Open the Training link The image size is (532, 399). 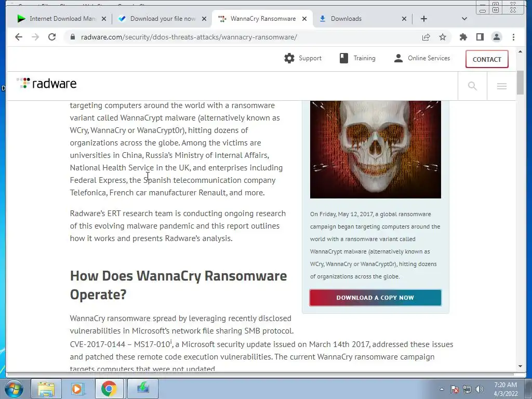357,58
